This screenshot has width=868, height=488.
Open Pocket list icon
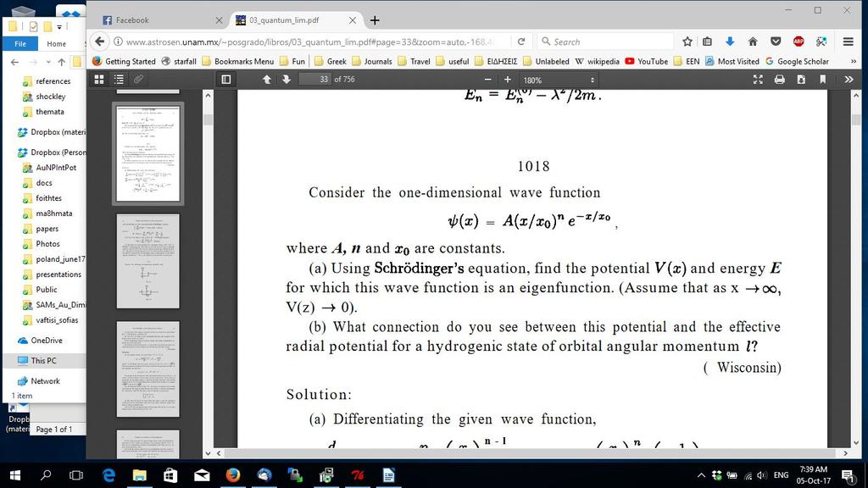point(776,42)
